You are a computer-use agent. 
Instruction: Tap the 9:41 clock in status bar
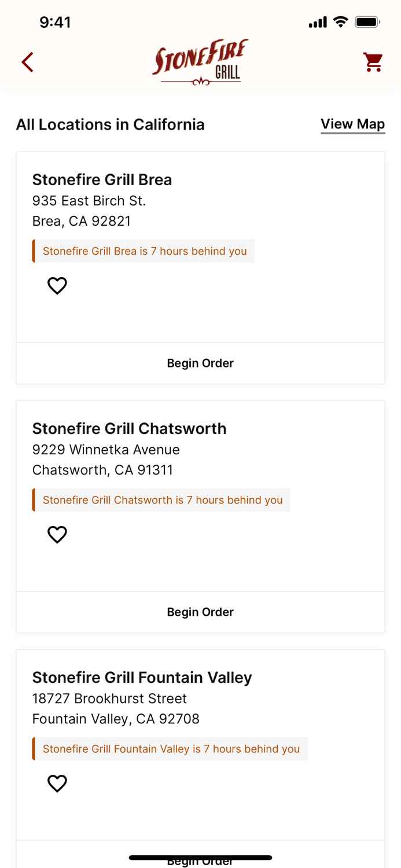click(56, 22)
